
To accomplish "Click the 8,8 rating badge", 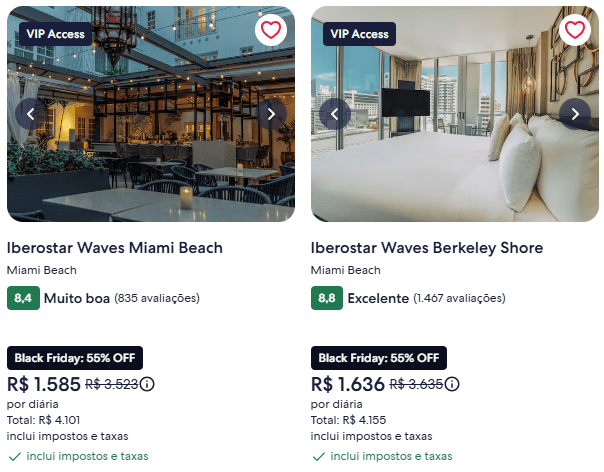I will (327, 298).
